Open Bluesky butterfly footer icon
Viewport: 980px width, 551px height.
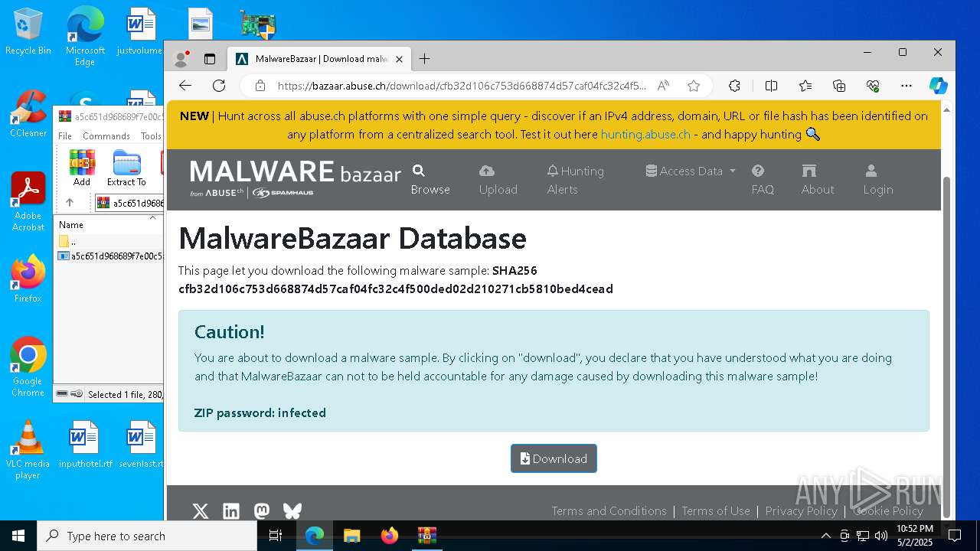[292, 511]
